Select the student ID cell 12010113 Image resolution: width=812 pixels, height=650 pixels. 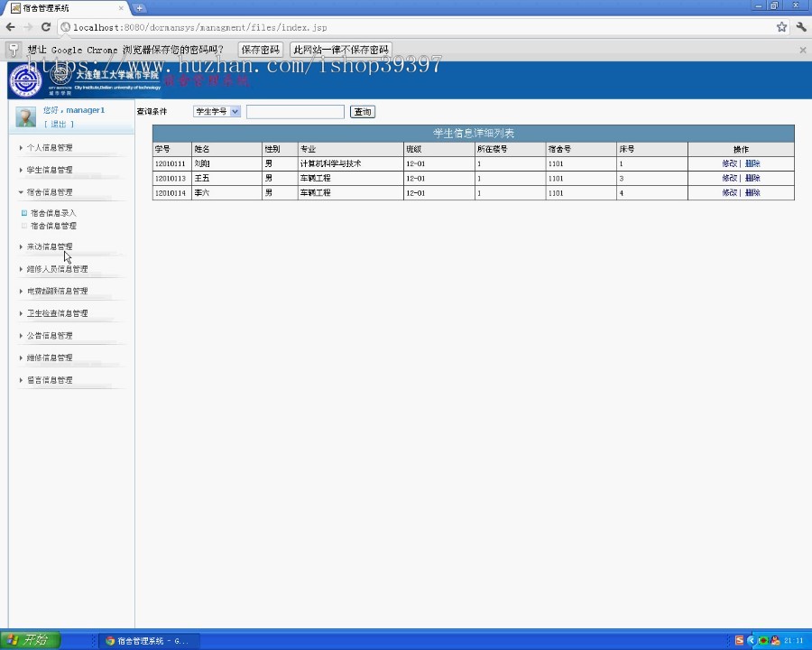tap(172, 179)
